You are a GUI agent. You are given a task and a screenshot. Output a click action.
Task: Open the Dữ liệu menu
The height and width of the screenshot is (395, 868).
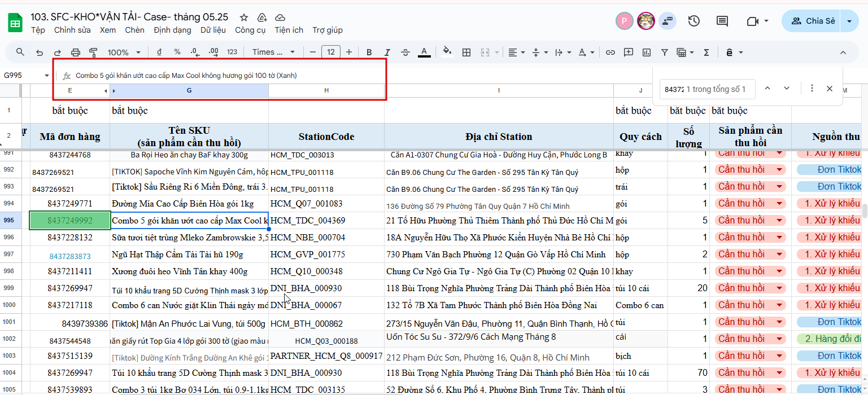tap(213, 30)
